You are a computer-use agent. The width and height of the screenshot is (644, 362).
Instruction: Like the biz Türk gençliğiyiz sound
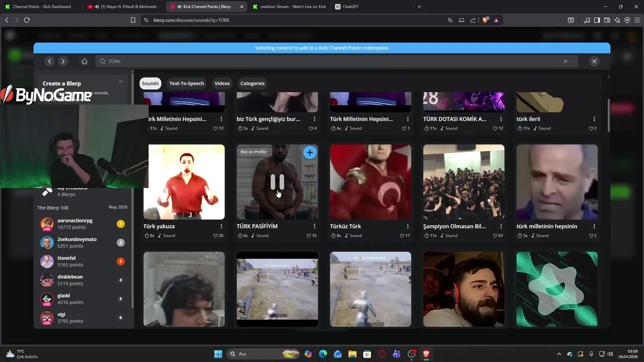(311, 128)
